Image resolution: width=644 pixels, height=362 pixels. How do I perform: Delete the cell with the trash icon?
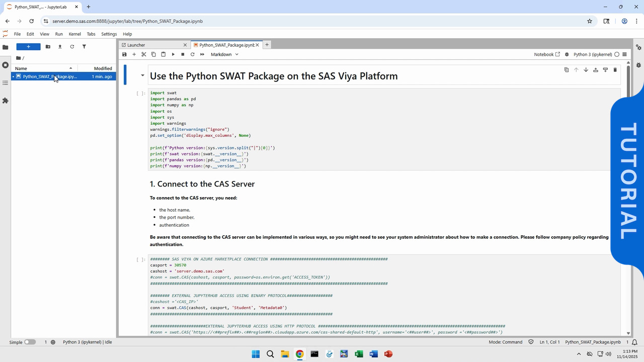point(615,70)
